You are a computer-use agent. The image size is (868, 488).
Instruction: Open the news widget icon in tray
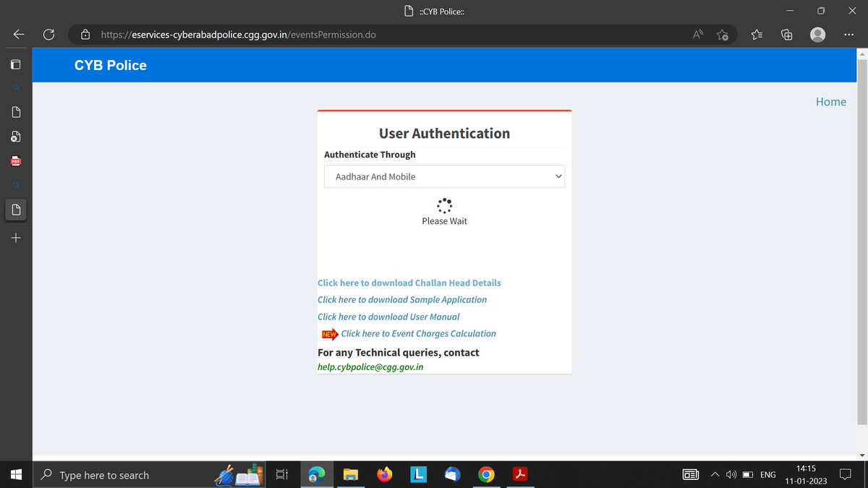pyautogui.click(x=691, y=475)
